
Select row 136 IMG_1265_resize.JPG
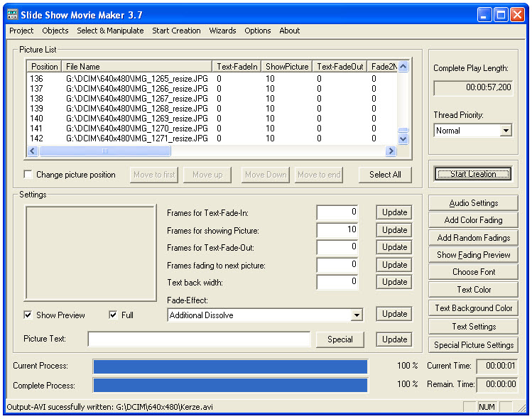click(x=212, y=79)
